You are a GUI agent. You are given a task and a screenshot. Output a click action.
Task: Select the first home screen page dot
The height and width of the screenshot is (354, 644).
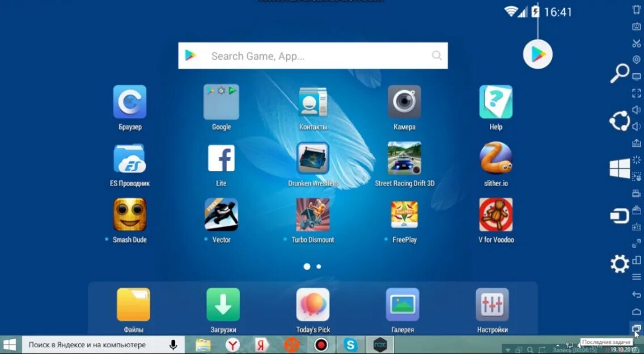point(307,267)
